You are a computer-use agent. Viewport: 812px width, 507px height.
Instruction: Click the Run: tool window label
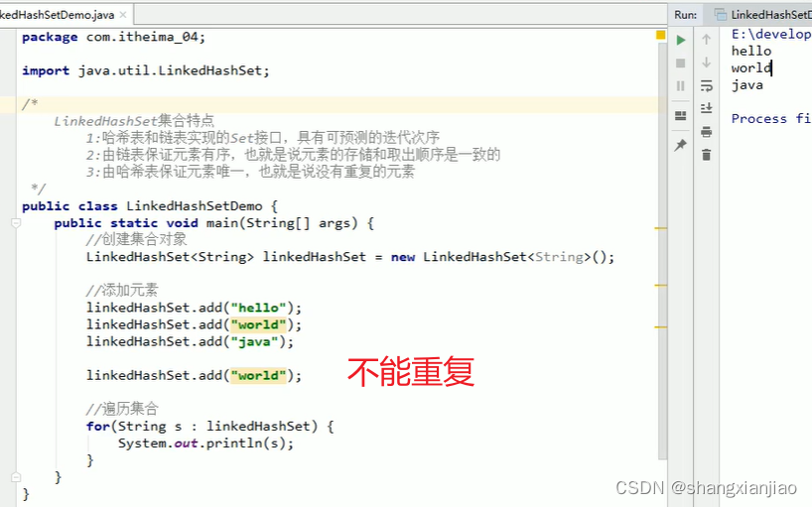click(x=686, y=15)
